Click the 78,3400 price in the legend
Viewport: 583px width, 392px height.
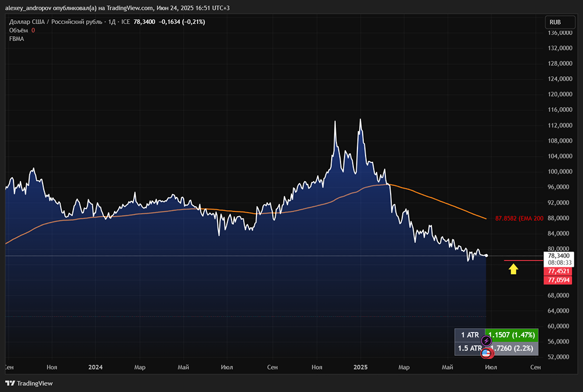144,22
